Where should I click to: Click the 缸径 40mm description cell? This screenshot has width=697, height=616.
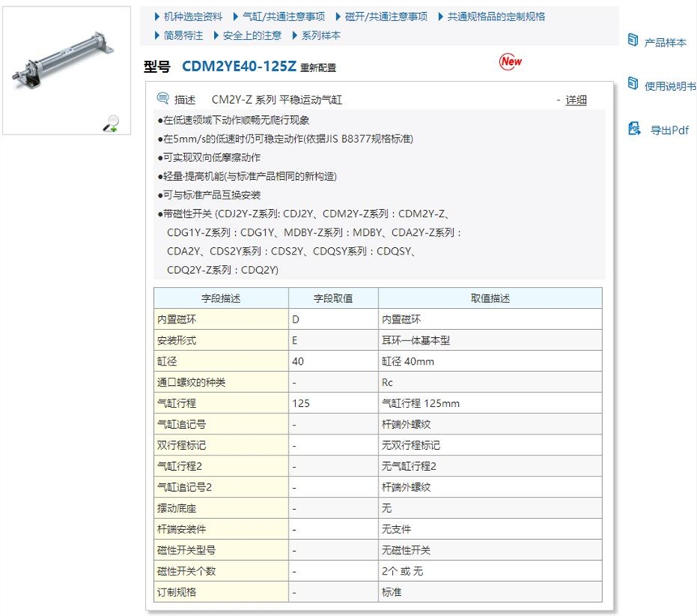[x=490, y=361]
